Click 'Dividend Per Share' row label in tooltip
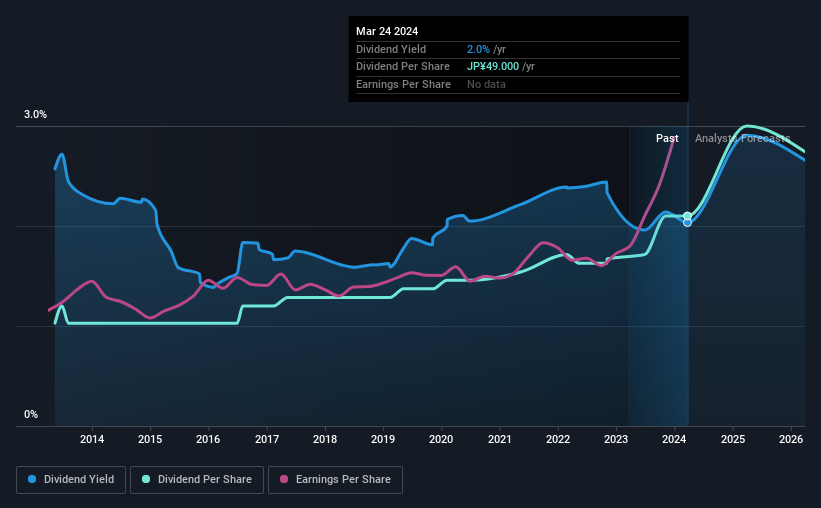This screenshot has height=508, width=821. [403, 67]
